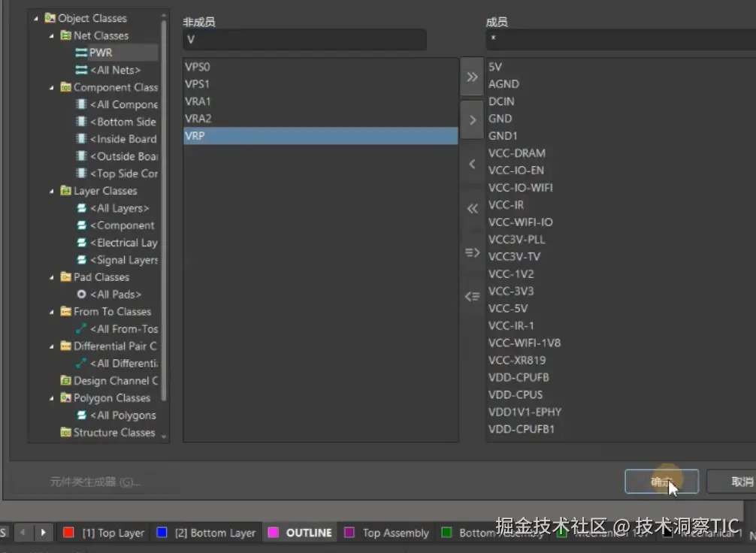This screenshot has width=756, height=553.
Task: Click red Top Layer color swatch
Action: [68, 532]
